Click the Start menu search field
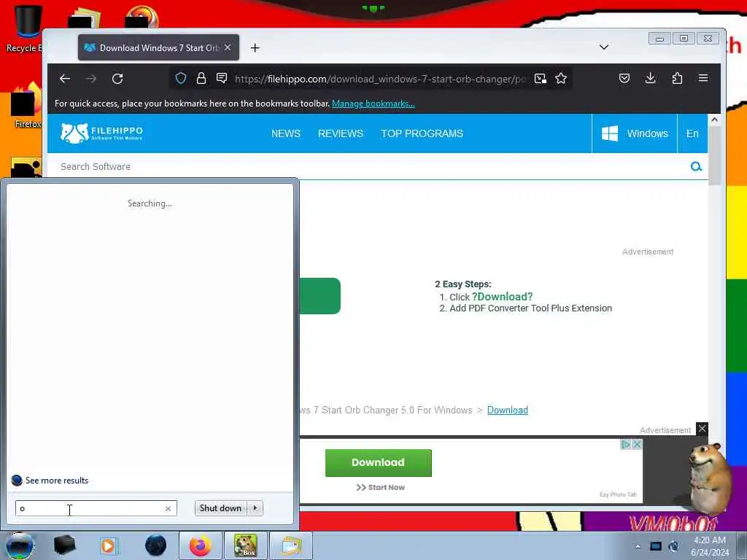 point(90,508)
